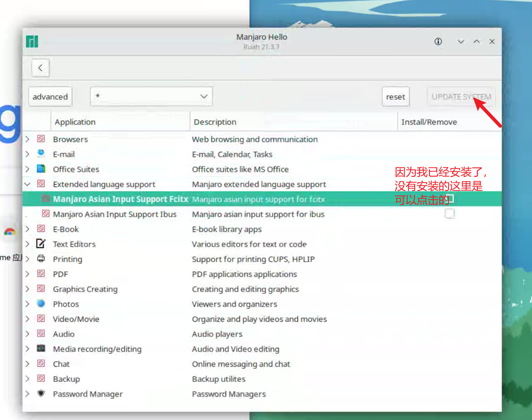Click the back arrow button
532x420 pixels.
coord(41,68)
